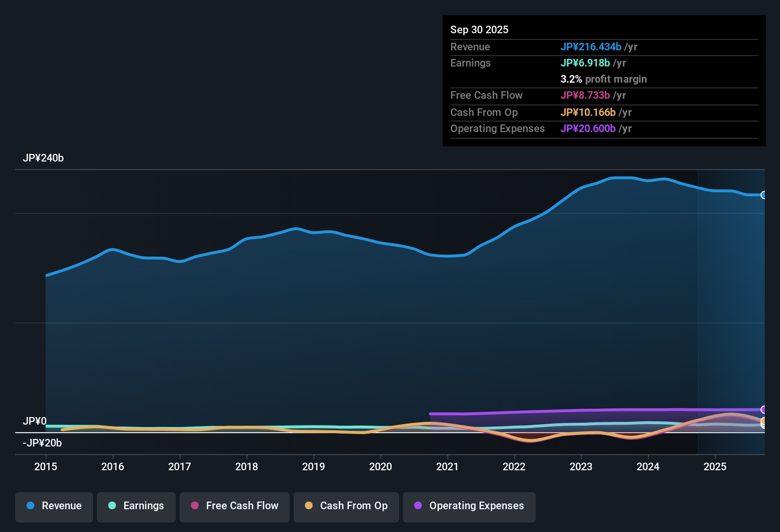Image resolution: width=780 pixels, height=532 pixels.
Task: Click the teal Earnings legend dot
Action: (x=112, y=506)
